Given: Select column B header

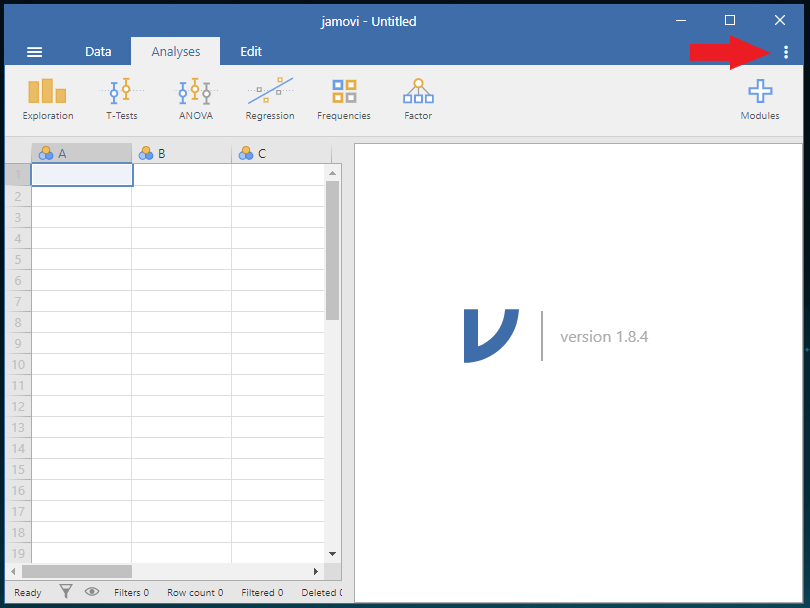Looking at the screenshot, I should 182,153.
